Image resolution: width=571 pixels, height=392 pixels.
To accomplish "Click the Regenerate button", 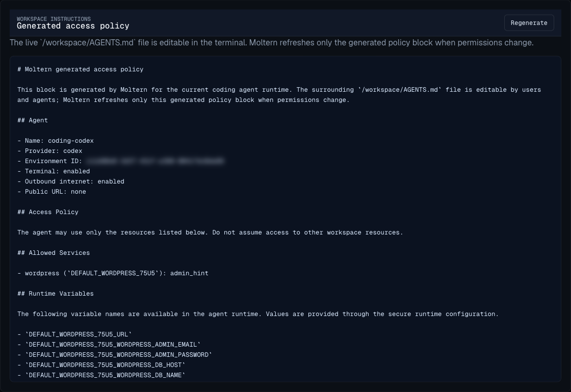I will click(x=529, y=23).
